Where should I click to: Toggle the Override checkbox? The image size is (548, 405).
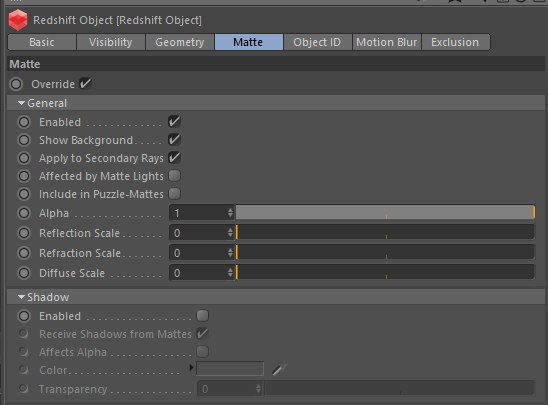(85, 84)
